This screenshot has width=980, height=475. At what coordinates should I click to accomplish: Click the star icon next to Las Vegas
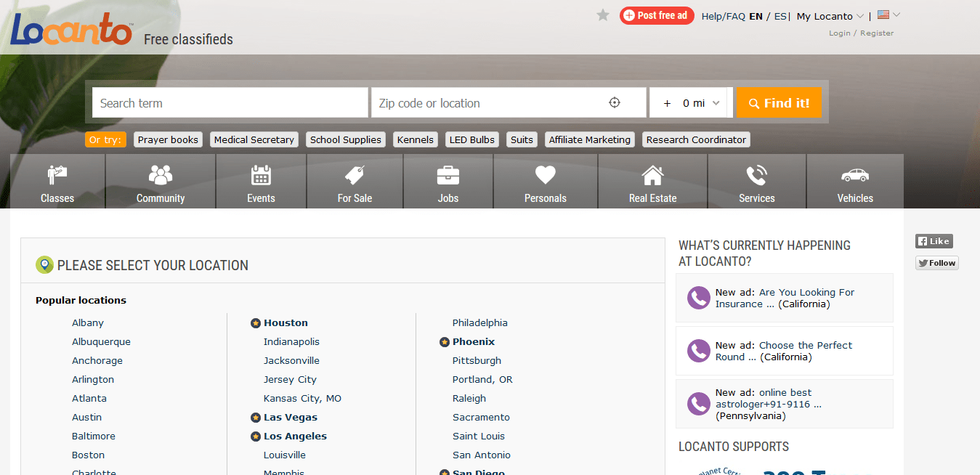pos(256,418)
